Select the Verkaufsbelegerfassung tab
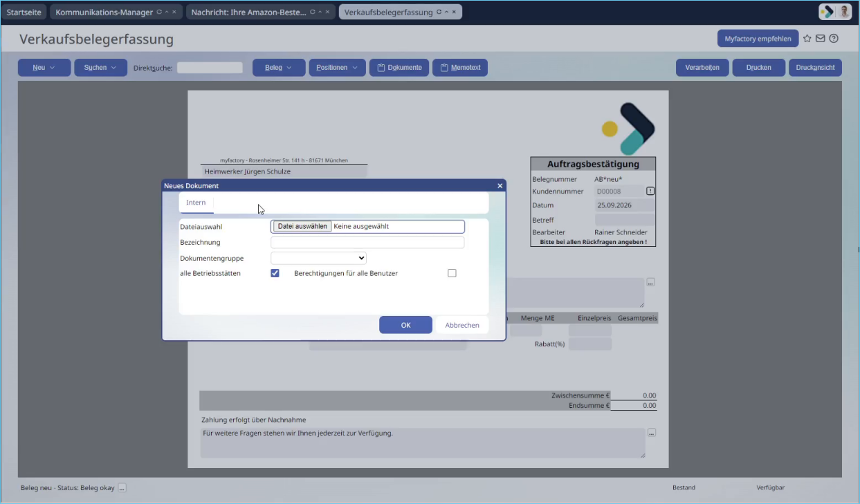The width and height of the screenshot is (860, 504). (388, 12)
